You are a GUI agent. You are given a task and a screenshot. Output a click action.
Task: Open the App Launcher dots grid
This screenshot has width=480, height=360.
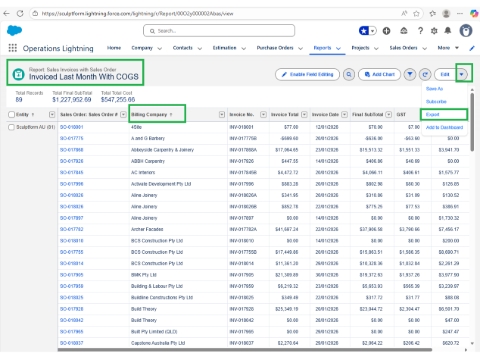pyautogui.click(x=13, y=48)
